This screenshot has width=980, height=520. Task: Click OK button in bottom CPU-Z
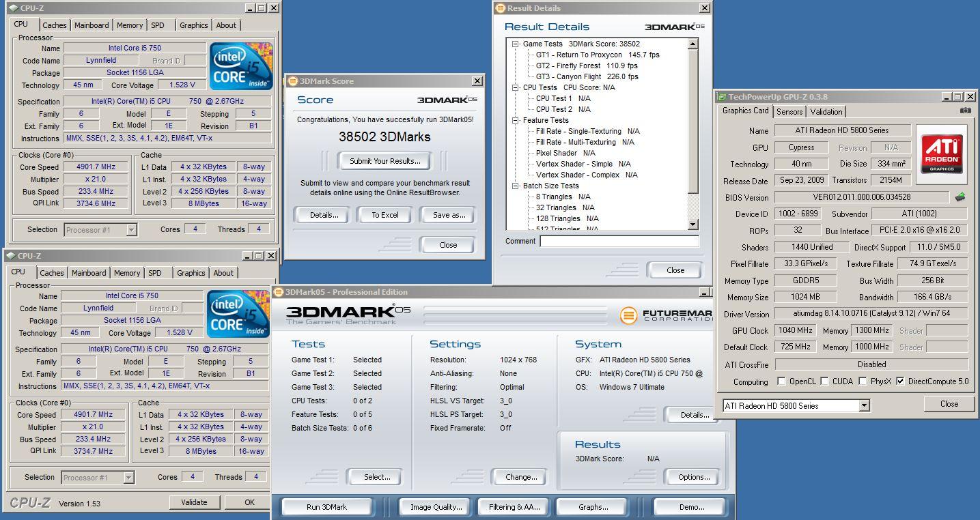tap(249, 502)
